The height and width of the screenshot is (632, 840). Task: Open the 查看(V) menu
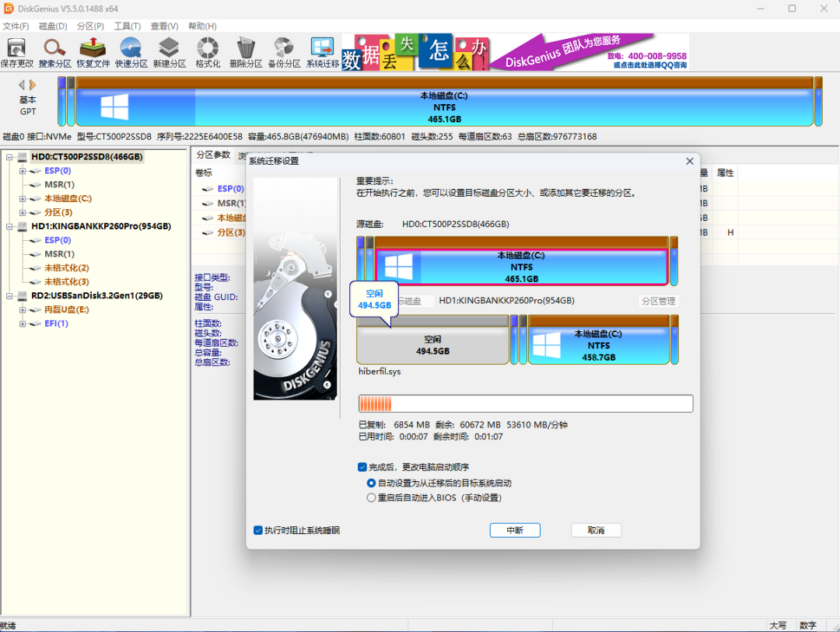164,26
